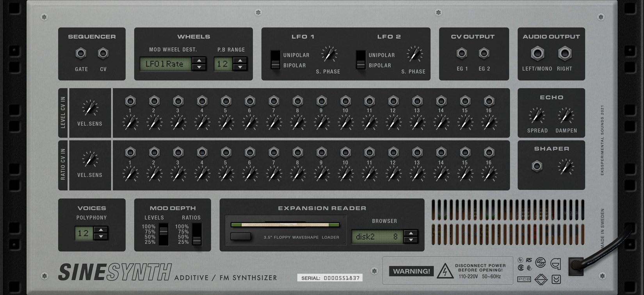This screenshot has width=644, height=295.
Task: Click the EG 1 CV output jack
Action: [462, 54]
